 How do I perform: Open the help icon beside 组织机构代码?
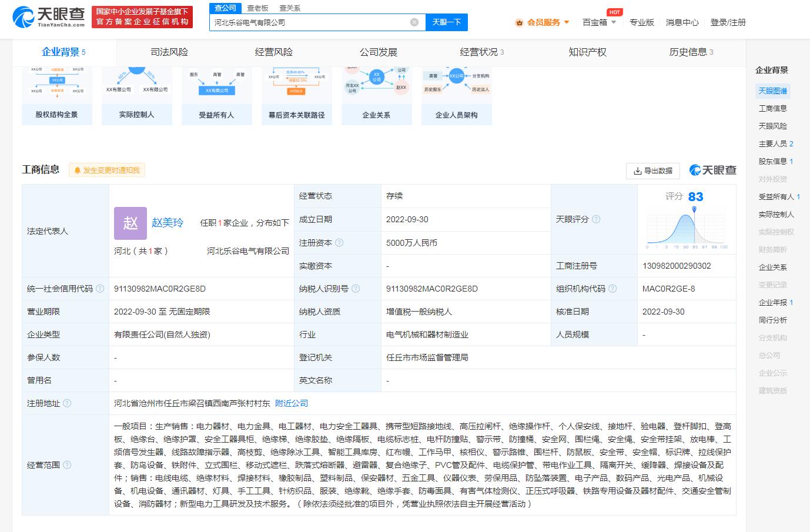pyautogui.click(x=612, y=289)
